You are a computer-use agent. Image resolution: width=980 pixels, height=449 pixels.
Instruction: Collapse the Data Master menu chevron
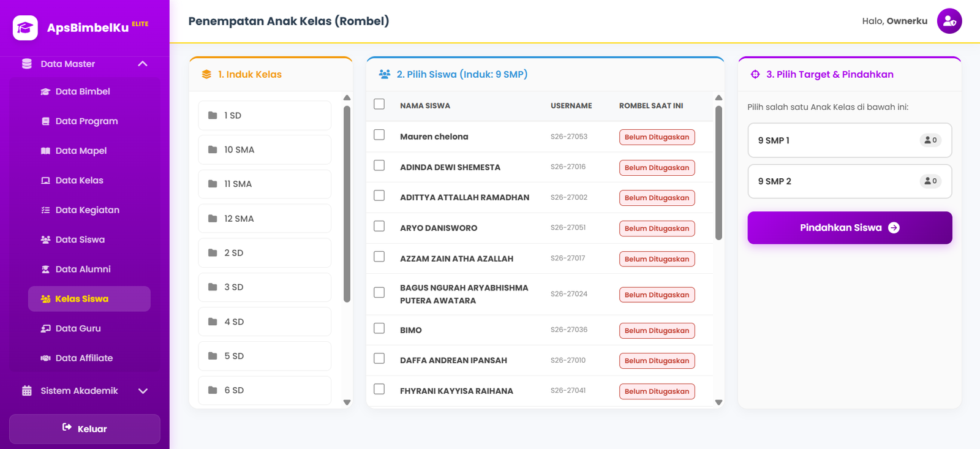pos(143,64)
